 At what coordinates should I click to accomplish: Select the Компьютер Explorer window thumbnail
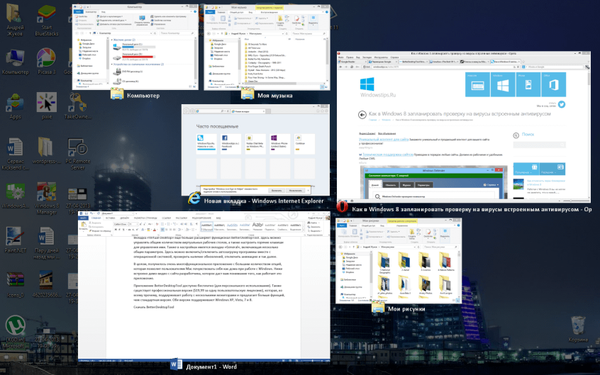135,47
